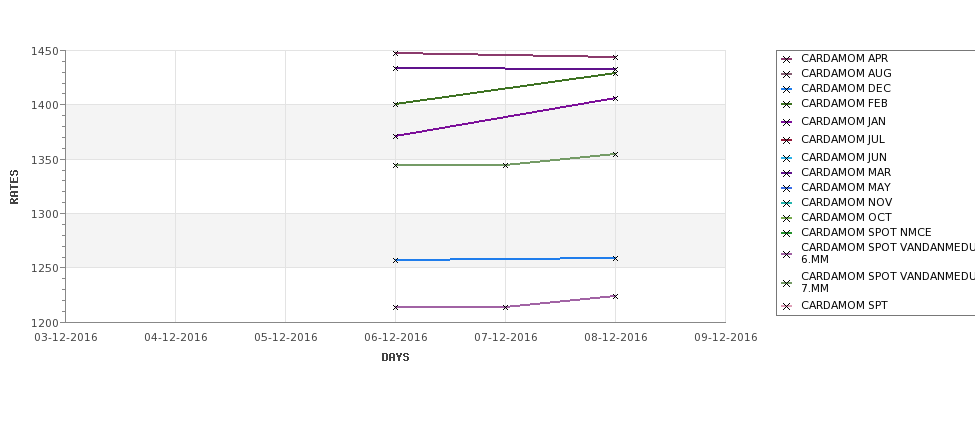Click the CARDAMOM JAN legend marker icon
Viewport: 975px width, 429px height.
click(x=787, y=122)
